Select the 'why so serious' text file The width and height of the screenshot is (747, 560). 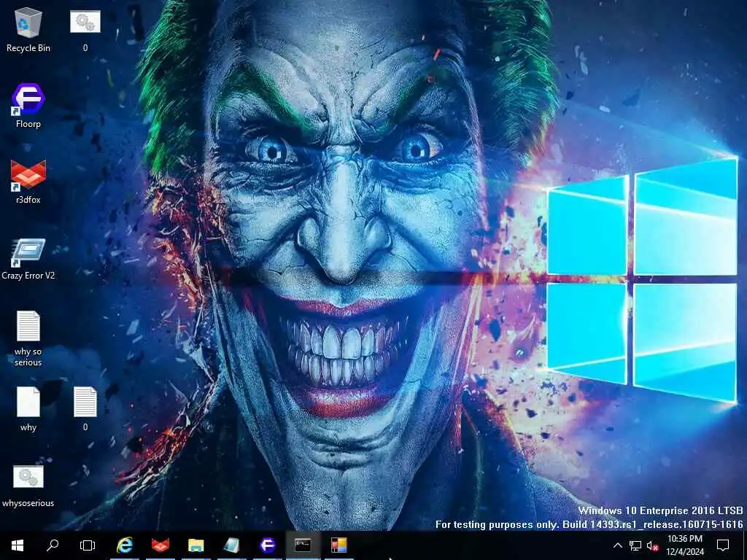28,338
